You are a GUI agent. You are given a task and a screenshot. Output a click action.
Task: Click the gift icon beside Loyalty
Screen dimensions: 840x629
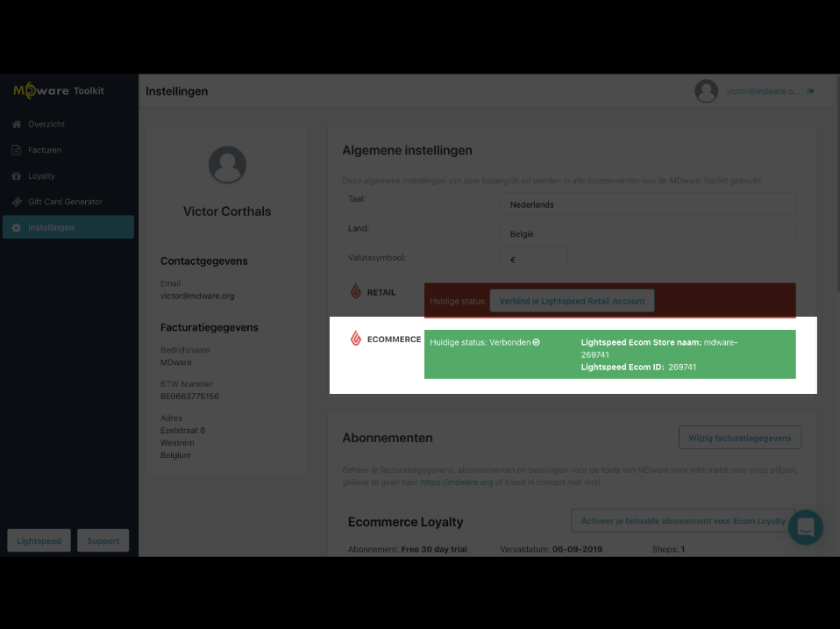pos(17,175)
